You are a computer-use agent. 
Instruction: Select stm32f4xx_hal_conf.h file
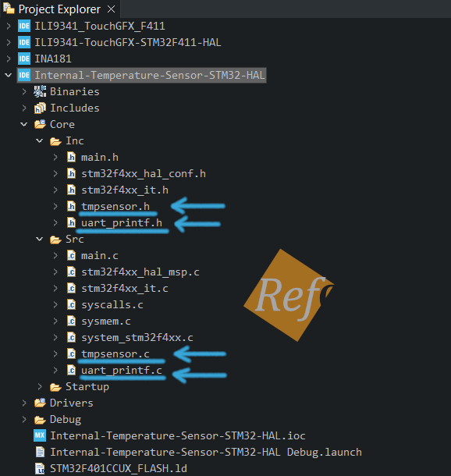click(x=144, y=174)
